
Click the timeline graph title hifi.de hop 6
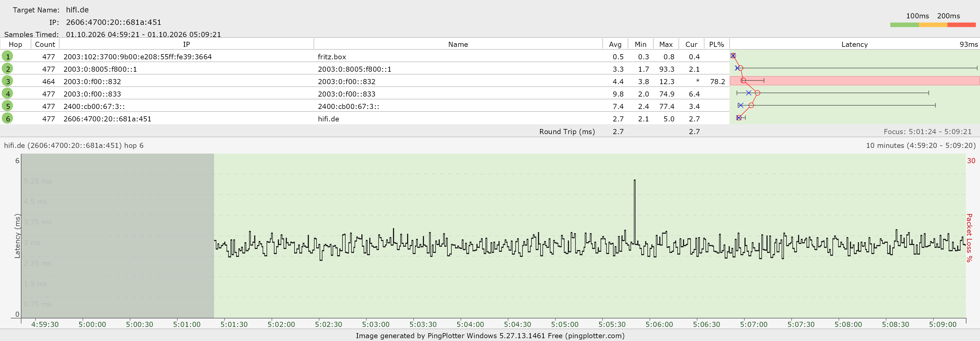click(x=74, y=145)
